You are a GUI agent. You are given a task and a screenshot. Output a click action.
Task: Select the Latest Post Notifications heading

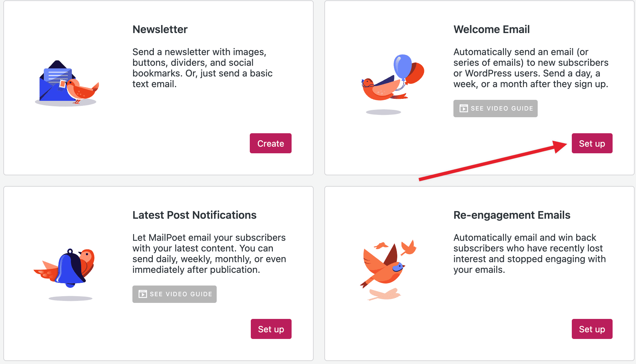point(194,215)
